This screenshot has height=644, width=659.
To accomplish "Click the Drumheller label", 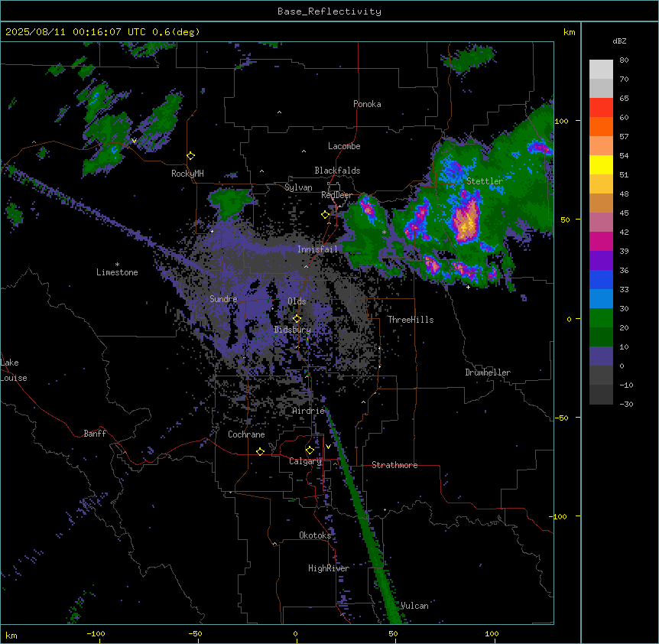I will tap(488, 372).
